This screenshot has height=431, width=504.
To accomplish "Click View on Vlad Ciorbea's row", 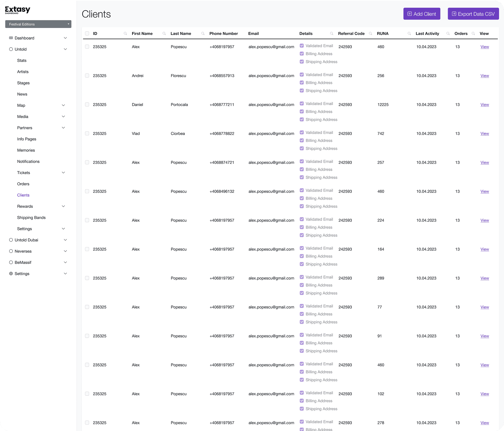I will click(485, 133).
